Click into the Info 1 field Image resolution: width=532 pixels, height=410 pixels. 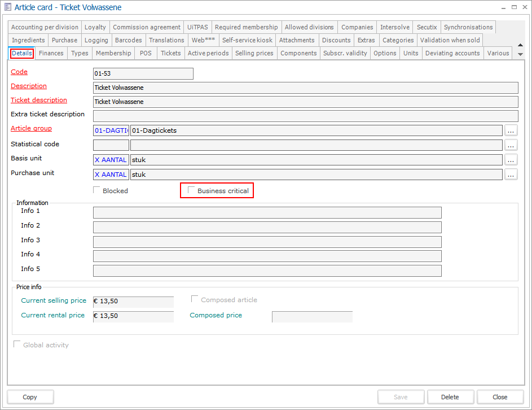(267, 212)
